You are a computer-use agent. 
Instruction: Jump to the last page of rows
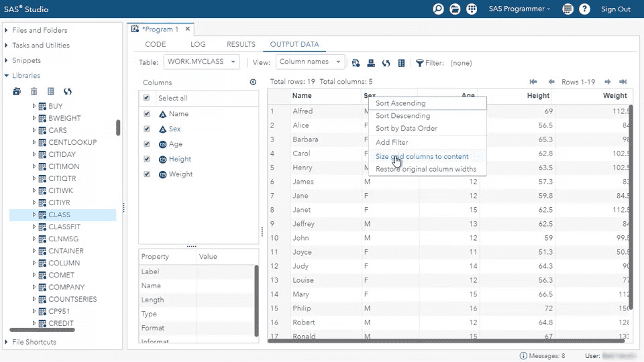pyautogui.click(x=623, y=82)
